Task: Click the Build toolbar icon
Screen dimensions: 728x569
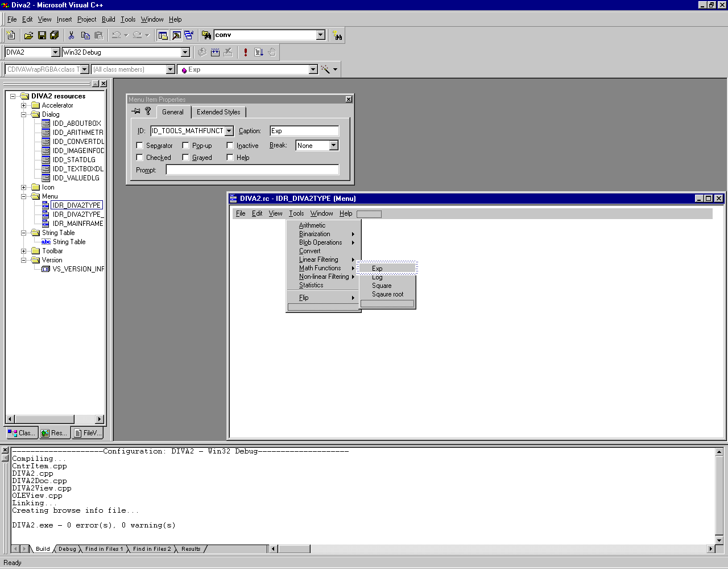Action: pyautogui.click(x=216, y=52)
